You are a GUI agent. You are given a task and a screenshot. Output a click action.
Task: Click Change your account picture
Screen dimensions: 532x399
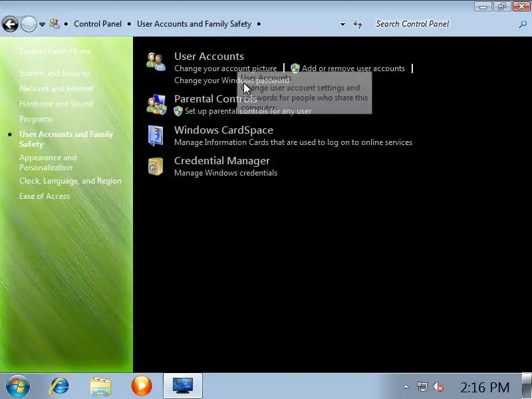coord(225,68)
